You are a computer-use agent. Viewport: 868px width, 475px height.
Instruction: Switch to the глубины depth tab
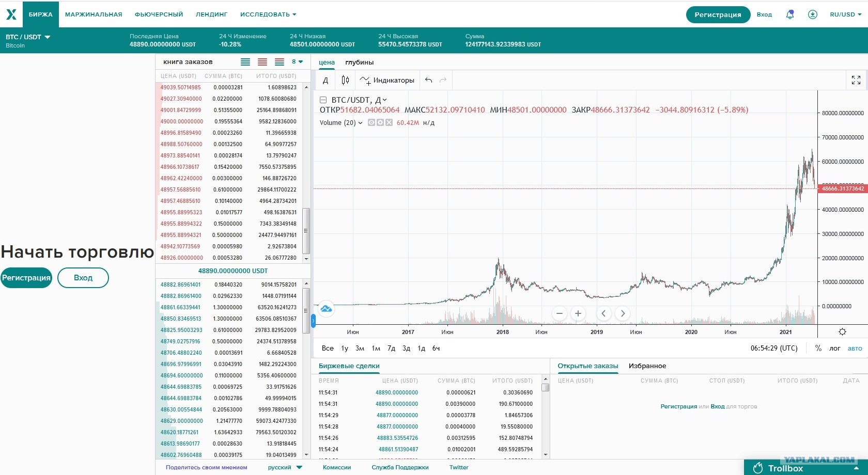tap(360, 62)
